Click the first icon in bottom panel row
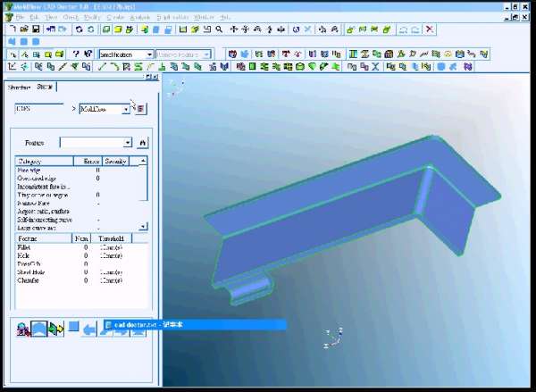Image resolution: width=536 pixels, height=392 pixels. click(23, 329)
